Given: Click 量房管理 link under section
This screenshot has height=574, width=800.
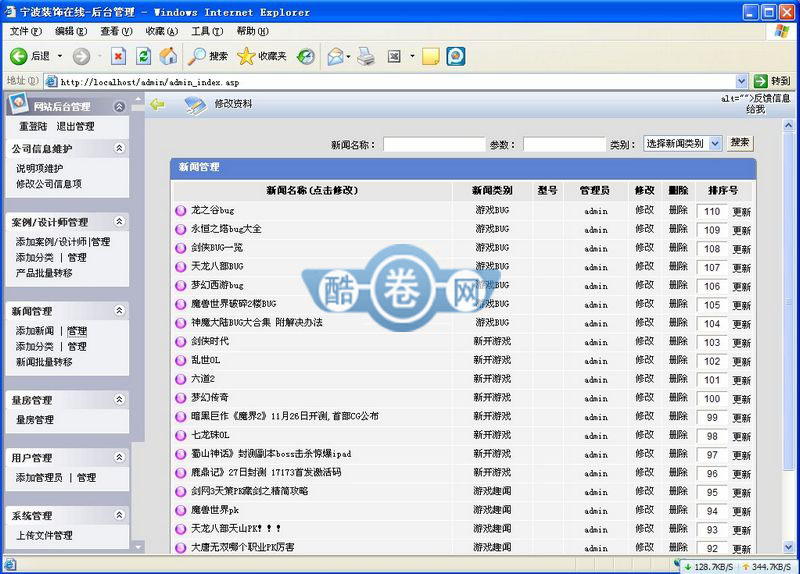Looking at the screenshot, I should (35, 420).
